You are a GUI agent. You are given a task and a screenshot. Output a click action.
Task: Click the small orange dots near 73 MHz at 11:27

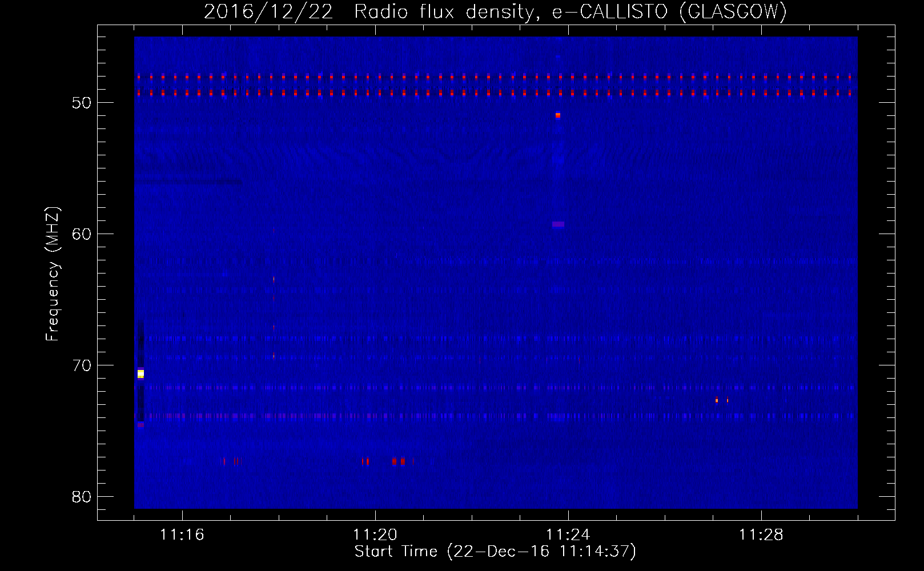(x=722, y=400)
